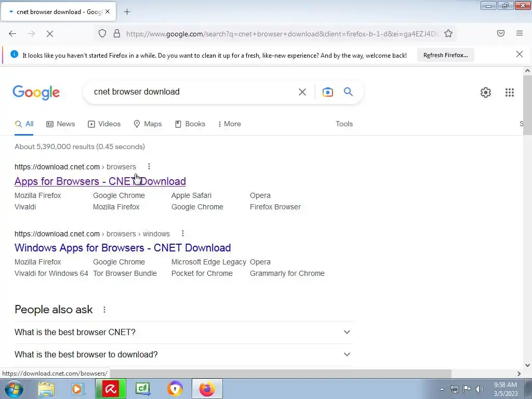This screenshot has height=399, width=532.
Task: Switch to News results tab
Action: (61, 124)
